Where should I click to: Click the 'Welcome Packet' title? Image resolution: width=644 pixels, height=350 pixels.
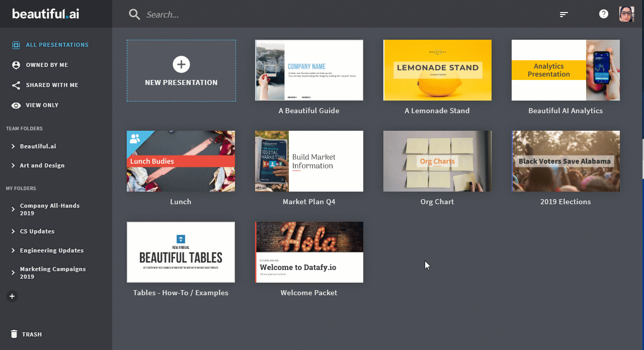(309, 293)
